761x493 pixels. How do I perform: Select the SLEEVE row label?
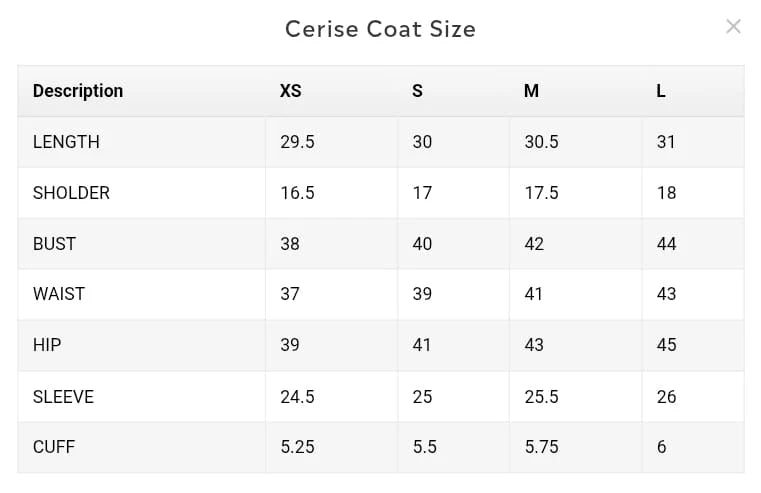tap(63, 397)
